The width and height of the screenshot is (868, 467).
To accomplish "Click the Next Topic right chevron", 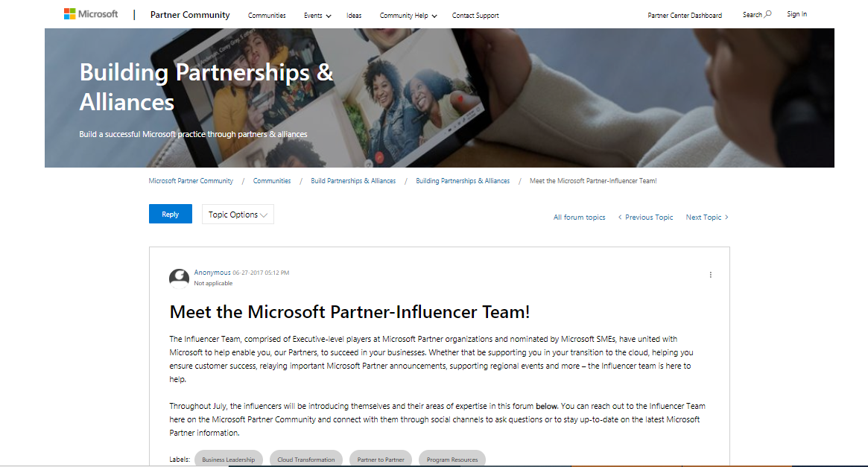I will click(726, 217).
